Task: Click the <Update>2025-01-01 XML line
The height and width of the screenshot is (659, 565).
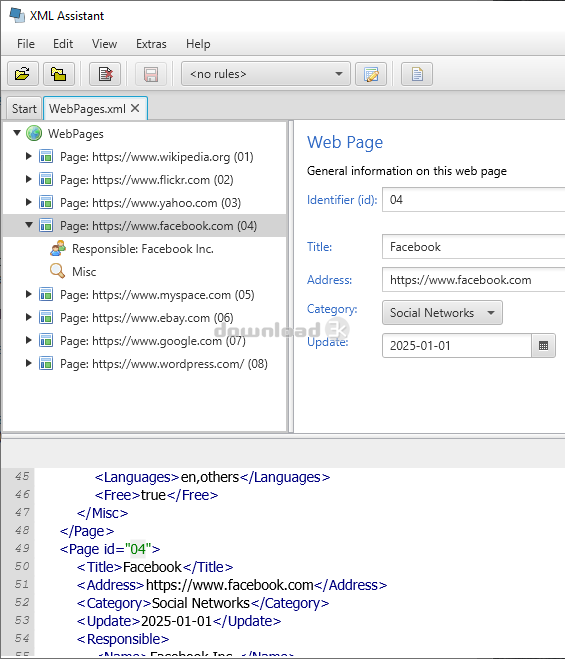Action: (x=179, y=621)
